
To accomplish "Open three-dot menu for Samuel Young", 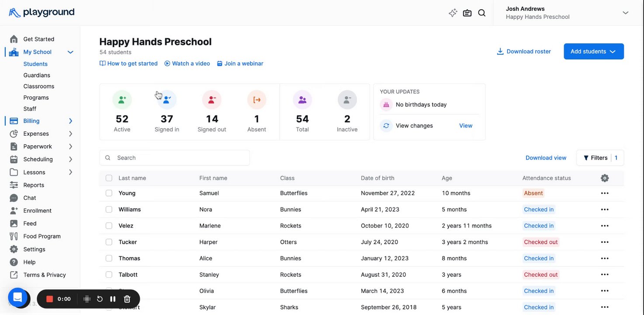I will [x=605, y=193].
